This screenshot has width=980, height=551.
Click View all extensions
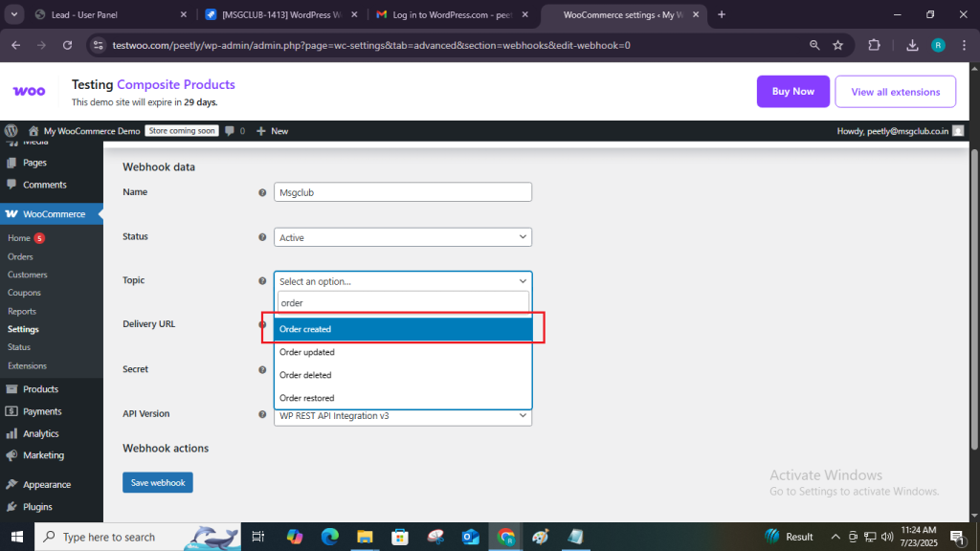(895, 92)
